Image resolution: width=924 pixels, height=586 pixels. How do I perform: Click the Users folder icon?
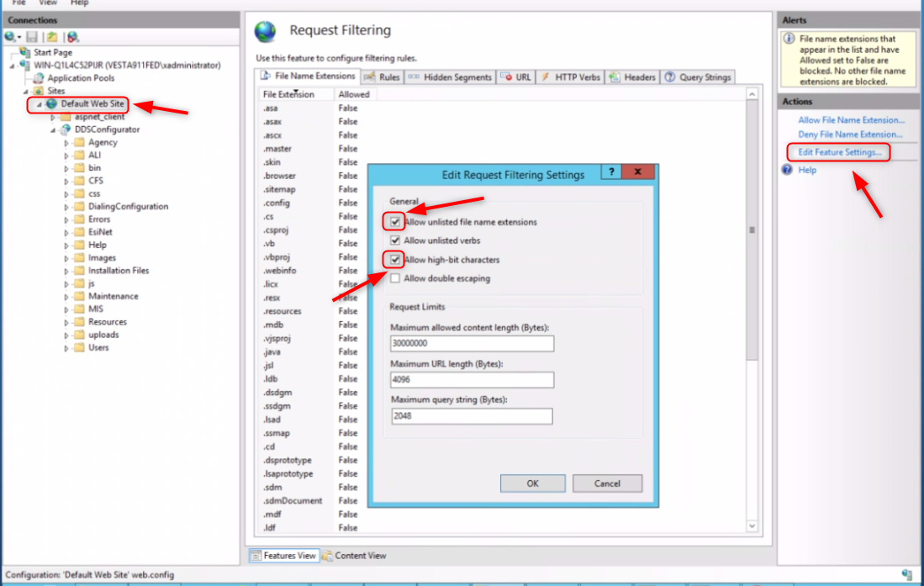click(79, 348)
